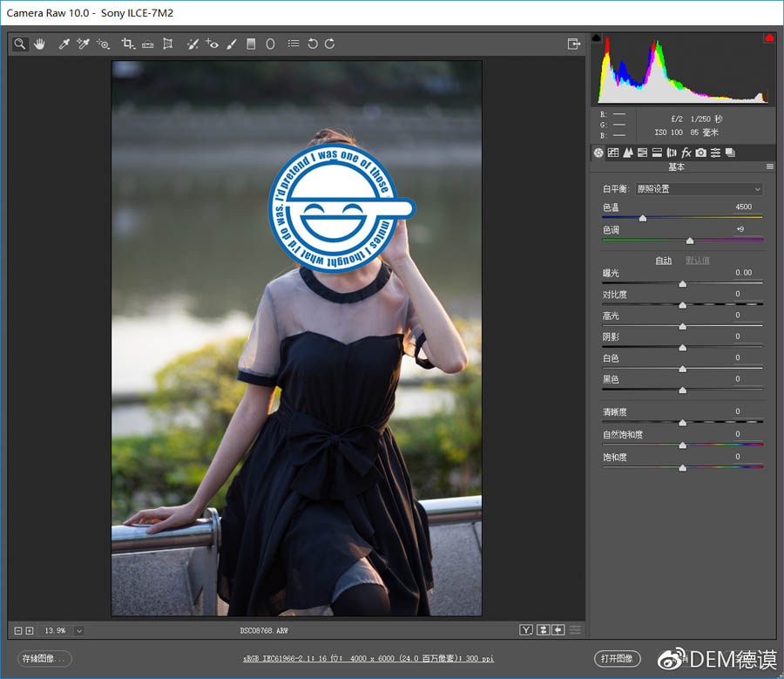Select the Adjustment Brush tool

(232, 44)
